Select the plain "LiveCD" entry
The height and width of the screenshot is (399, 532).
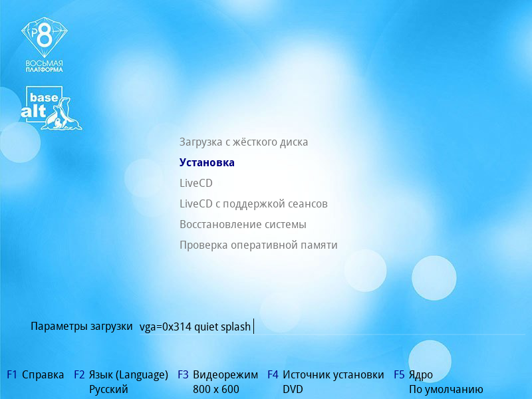click(x=196, y=184)
